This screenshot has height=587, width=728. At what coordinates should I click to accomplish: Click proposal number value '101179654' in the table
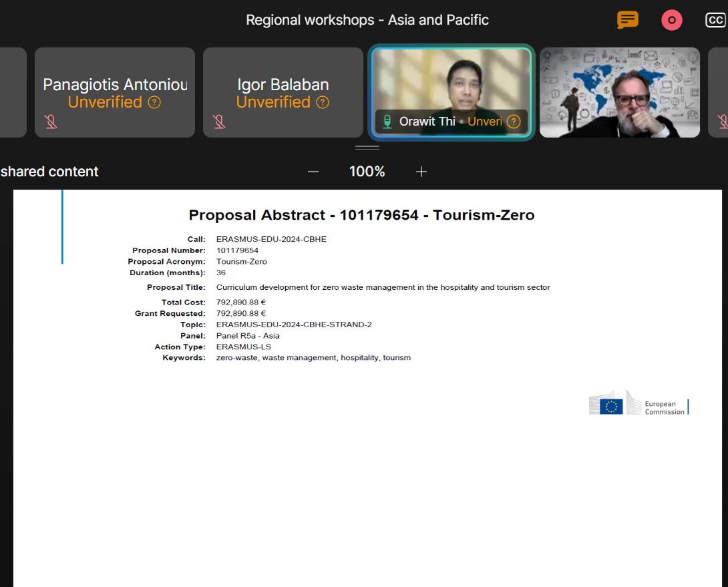(x=237, y=250)
